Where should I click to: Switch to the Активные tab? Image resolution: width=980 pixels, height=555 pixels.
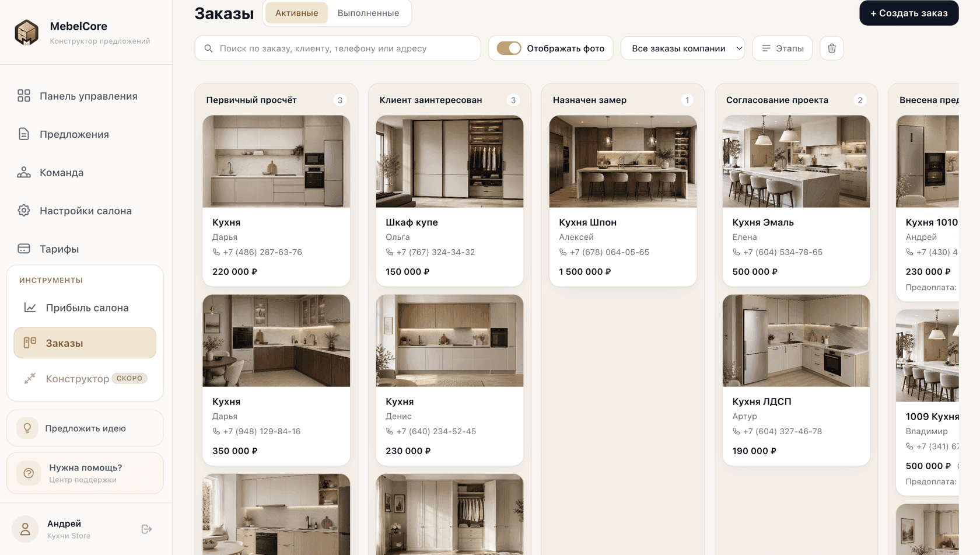(296, 13)
